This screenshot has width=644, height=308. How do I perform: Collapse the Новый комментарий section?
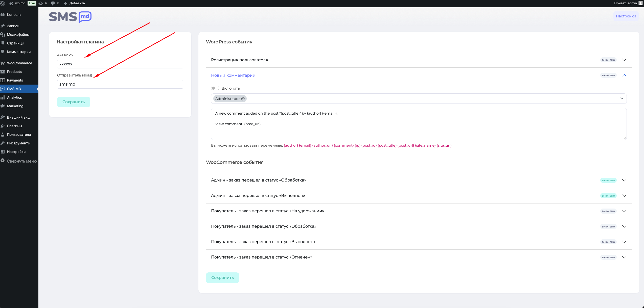point(624,75)
